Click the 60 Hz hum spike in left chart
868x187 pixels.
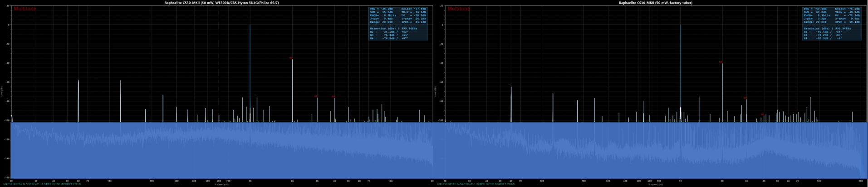(78, 101)
